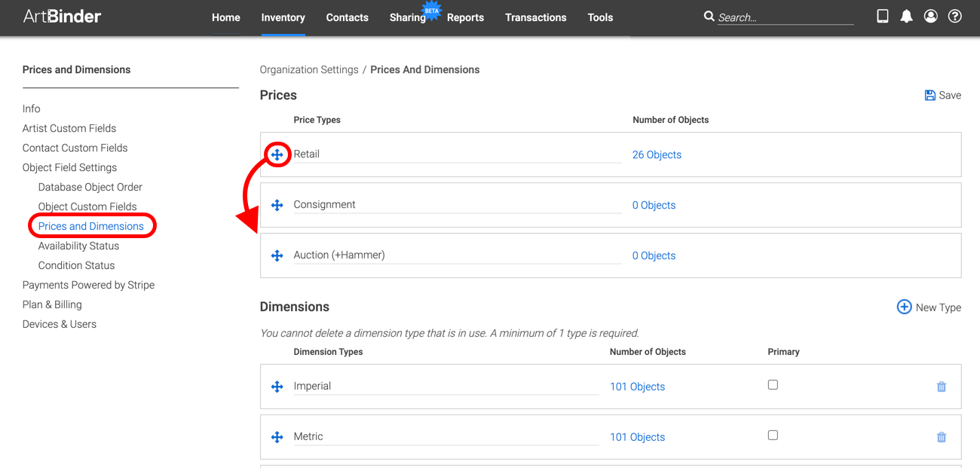The height and width of the screenshot is (468, 980).
Task: Open Object Field Settings
Action: pos(70,167)
